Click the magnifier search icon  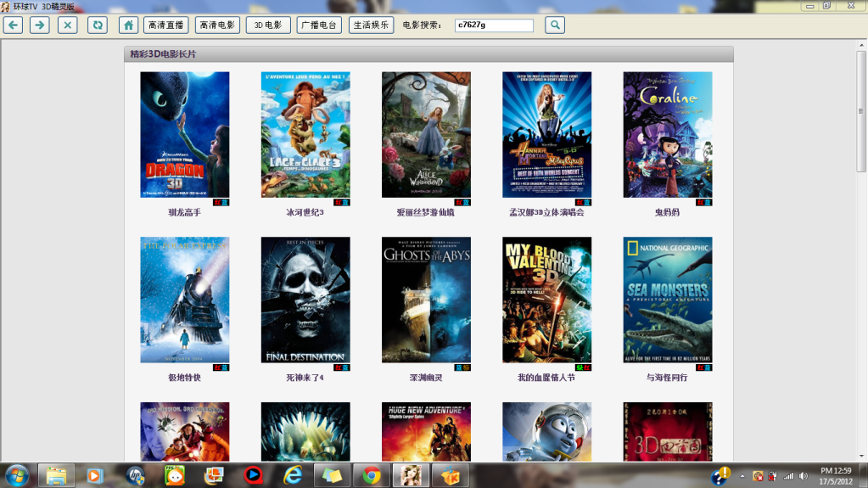pyautogui.click(x=555, y=25)
